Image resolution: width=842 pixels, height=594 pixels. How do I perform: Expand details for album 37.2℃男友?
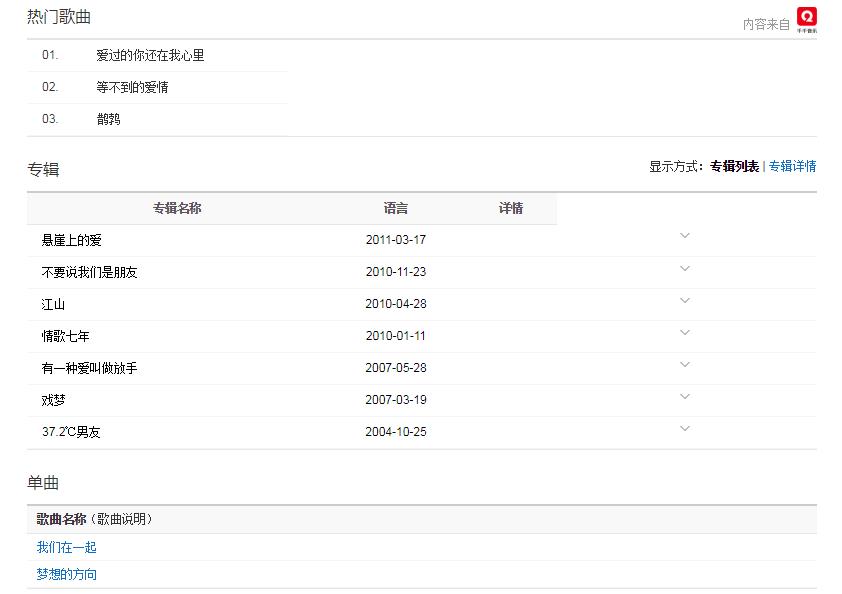pyautogui.click(x=685, y=428)
